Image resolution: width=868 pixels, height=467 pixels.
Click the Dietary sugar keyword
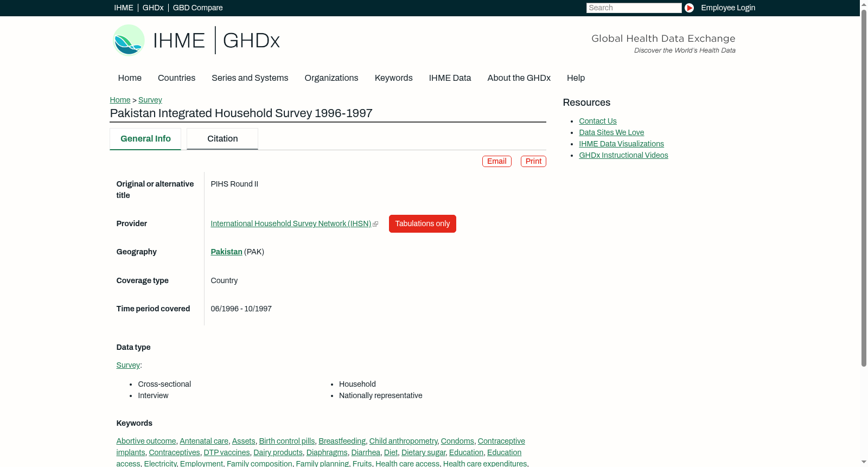tap(423, 452)
